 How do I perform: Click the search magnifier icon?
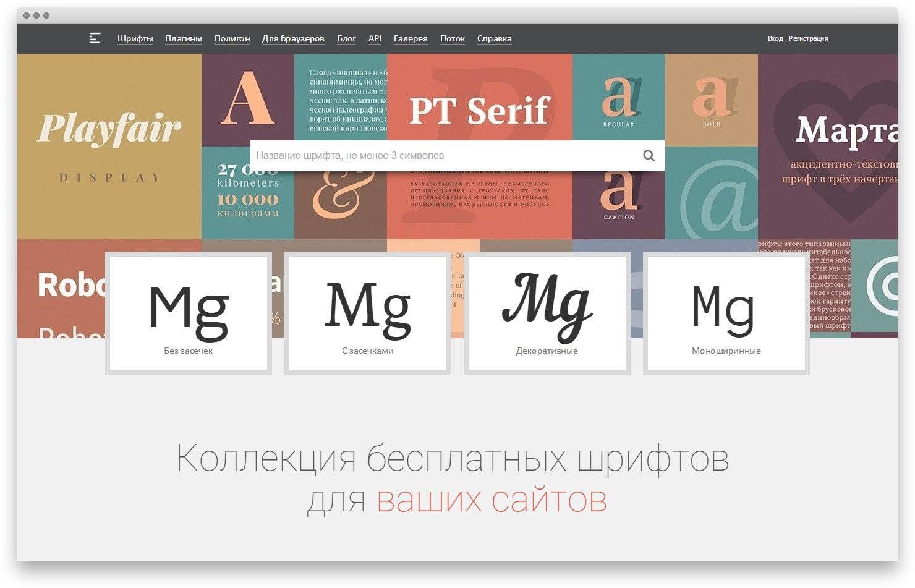click(649, 156)
